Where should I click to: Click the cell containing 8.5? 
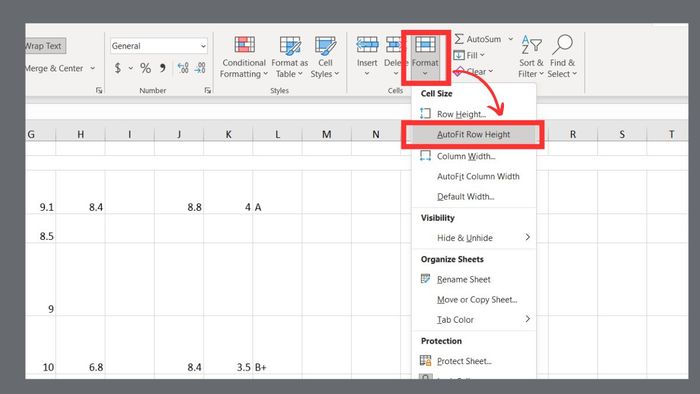(41, 228)
